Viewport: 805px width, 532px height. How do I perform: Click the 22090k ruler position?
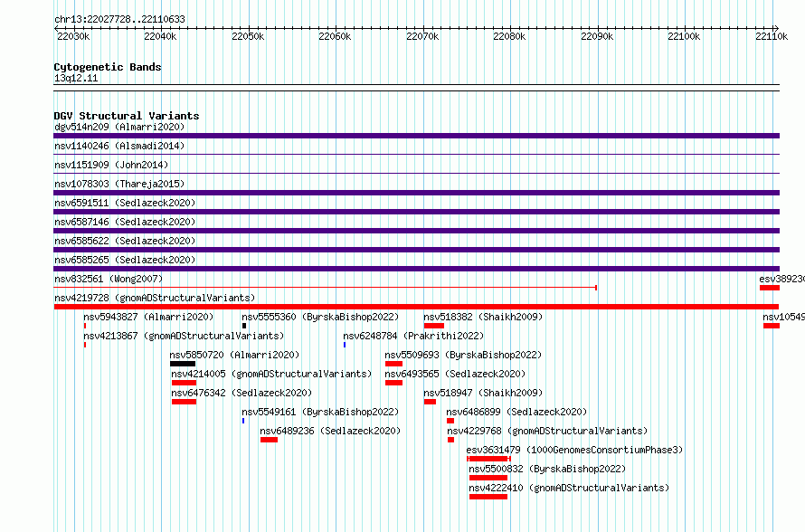point(597,36)
